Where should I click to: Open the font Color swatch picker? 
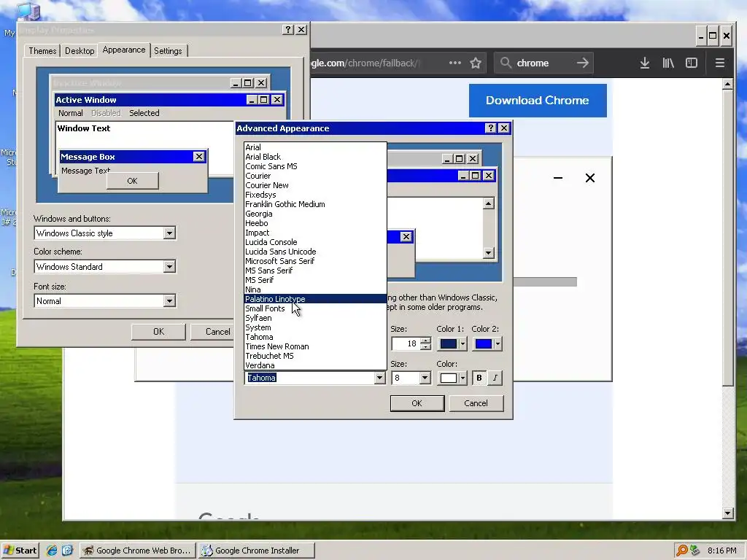[452, 378]
